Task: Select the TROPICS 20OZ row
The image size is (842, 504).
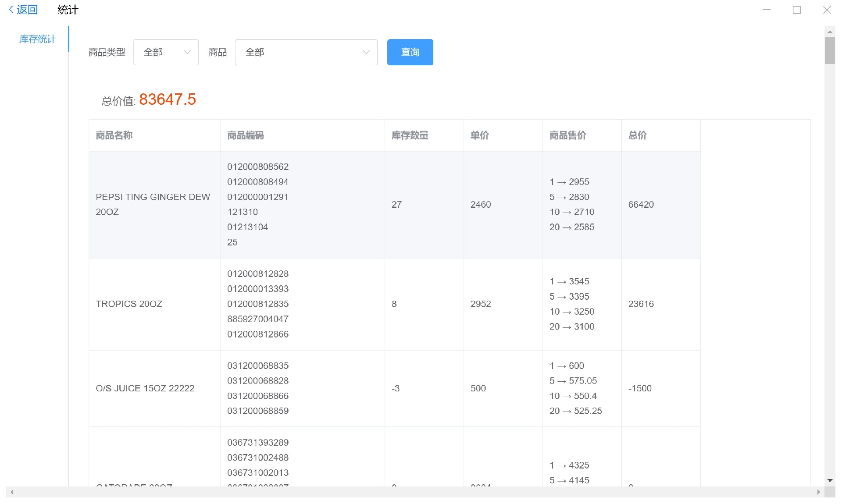Action: coord(129,304)
